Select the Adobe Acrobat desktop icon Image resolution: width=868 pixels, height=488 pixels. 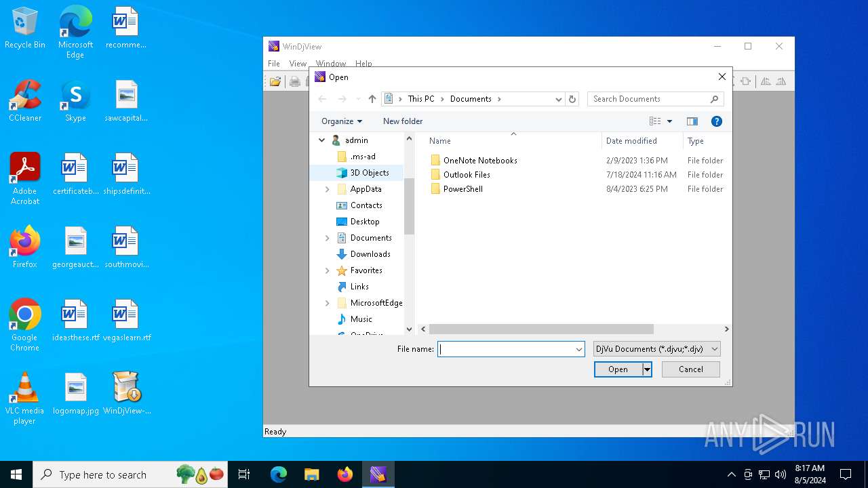coord(25,179)
